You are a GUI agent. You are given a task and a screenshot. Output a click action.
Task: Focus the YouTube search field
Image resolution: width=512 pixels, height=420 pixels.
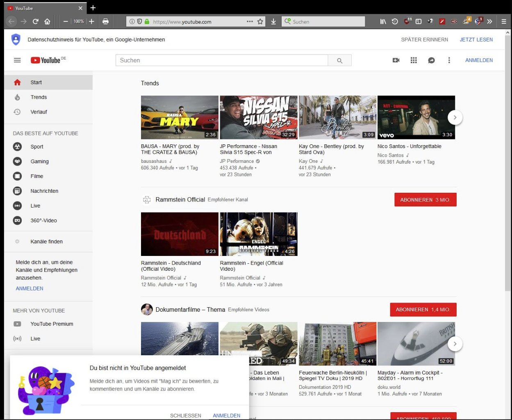tap(222, 60)
